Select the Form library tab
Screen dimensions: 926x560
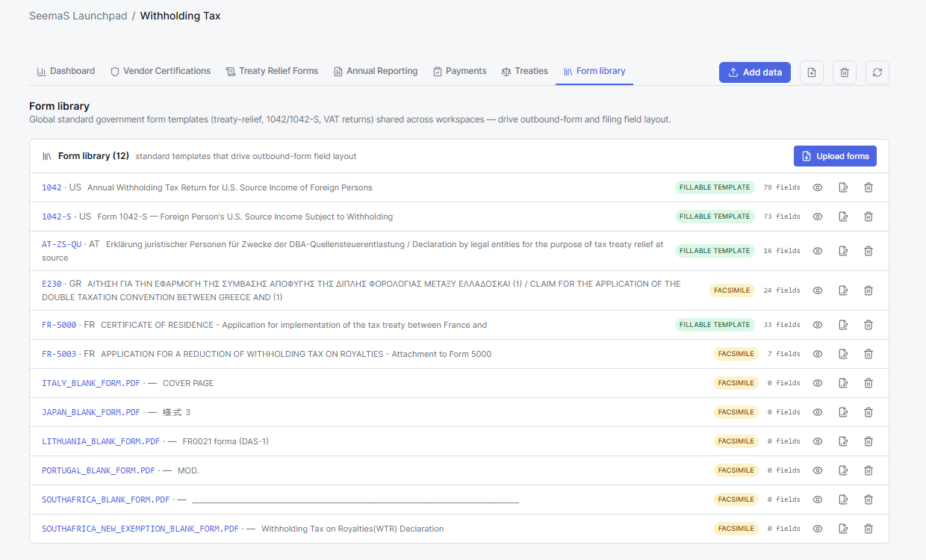pos(594,71)
